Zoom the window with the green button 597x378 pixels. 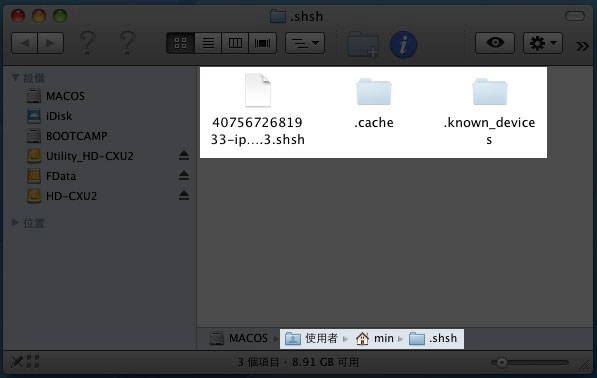pos(60,16)
